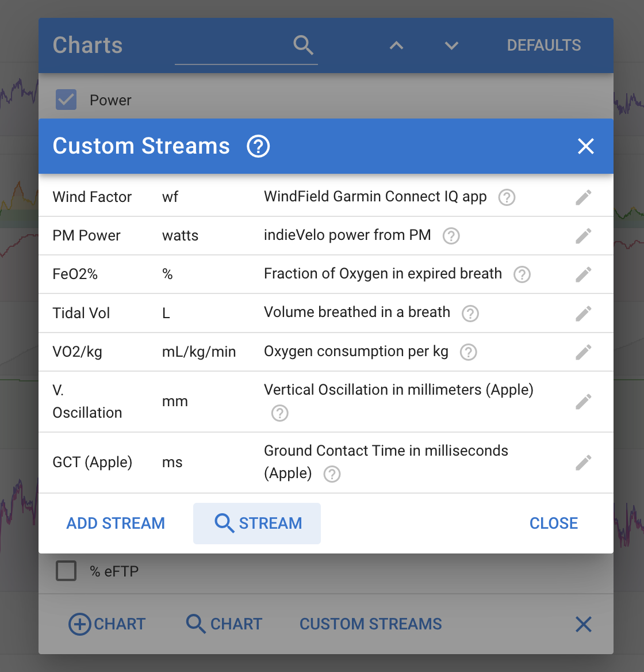Open Custom Streams help icon
Screen dimensions: 644x672
[x=258, y=146]
